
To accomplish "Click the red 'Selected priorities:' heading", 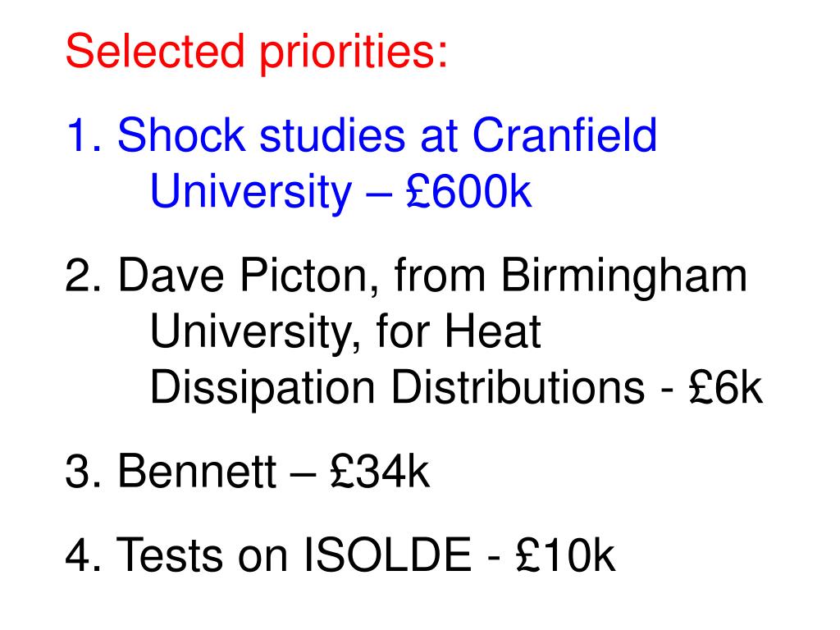I will pyautogui.click(x=256, y=52).
